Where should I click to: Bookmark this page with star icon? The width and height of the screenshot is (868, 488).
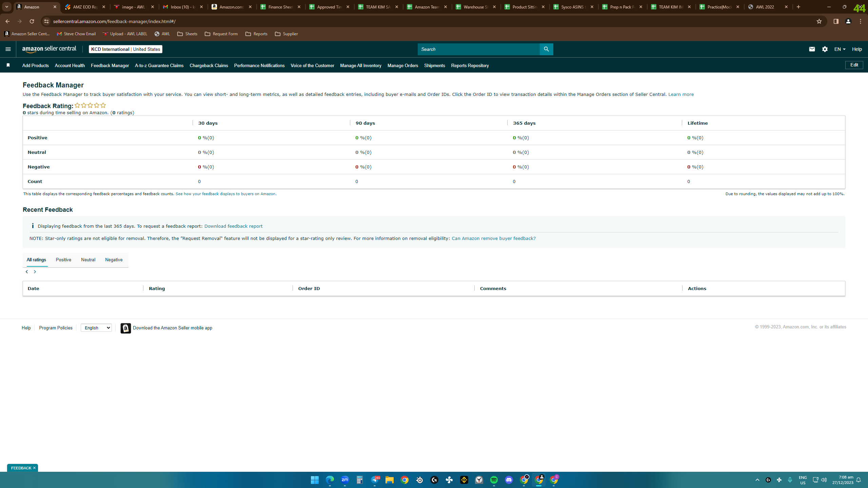click(x=819, y=21)
